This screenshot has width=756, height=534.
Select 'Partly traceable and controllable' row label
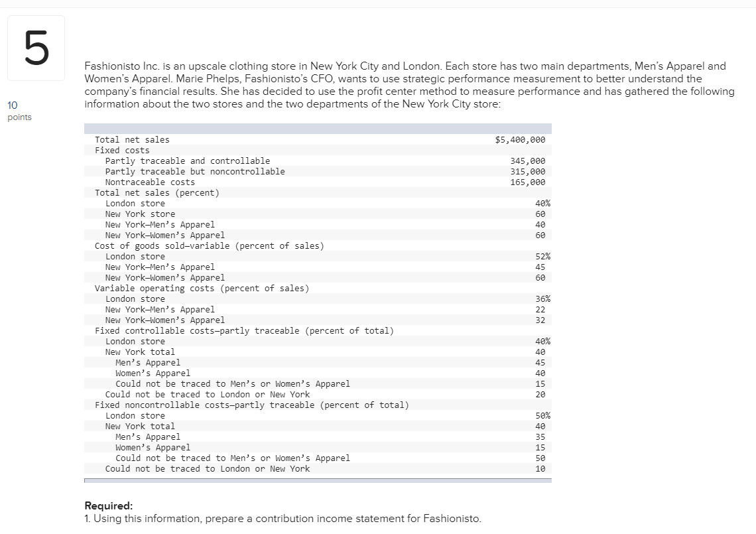point(188,161)
